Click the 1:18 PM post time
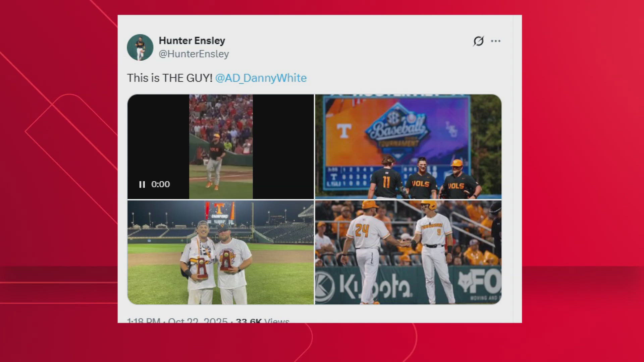 coord(144,321)
